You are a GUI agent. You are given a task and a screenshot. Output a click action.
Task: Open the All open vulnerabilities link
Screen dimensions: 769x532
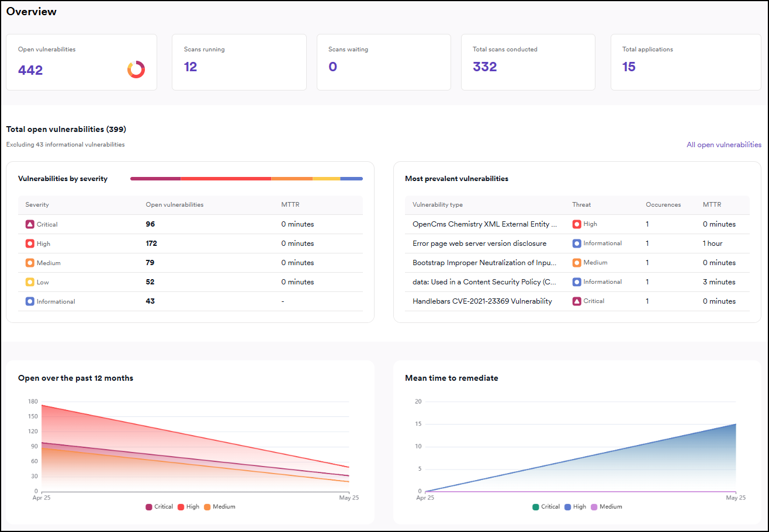(x=723, y=144)
